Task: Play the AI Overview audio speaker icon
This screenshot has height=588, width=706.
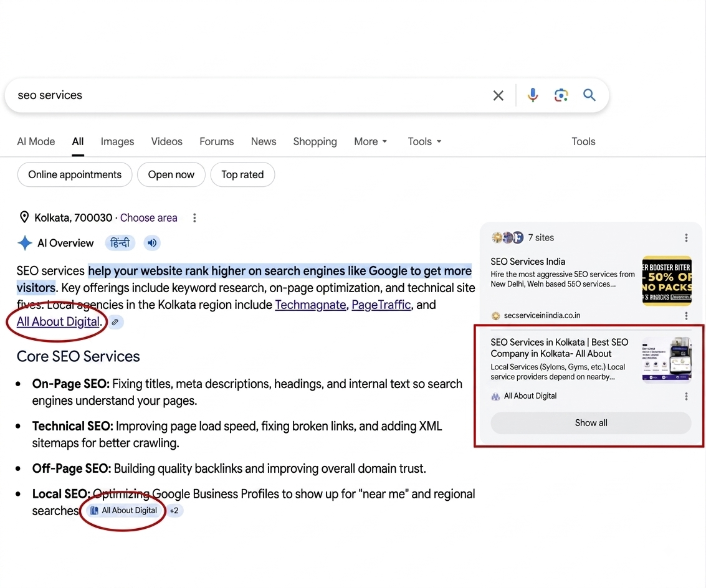Action: tap(152, 243)
